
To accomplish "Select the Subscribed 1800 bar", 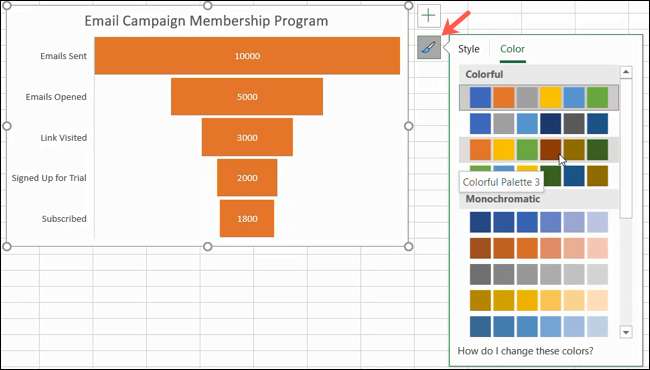I will 247,219.
